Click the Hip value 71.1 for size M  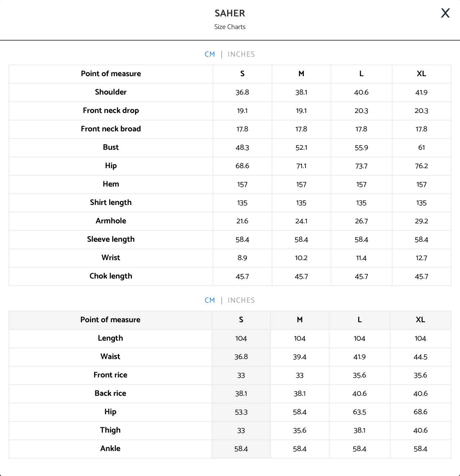pos(301,166)
